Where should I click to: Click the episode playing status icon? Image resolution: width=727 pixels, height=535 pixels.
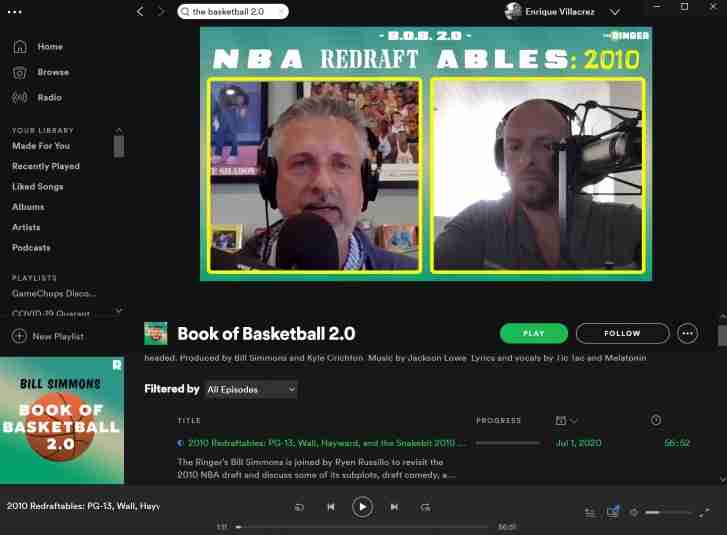[x=180, y=443]
